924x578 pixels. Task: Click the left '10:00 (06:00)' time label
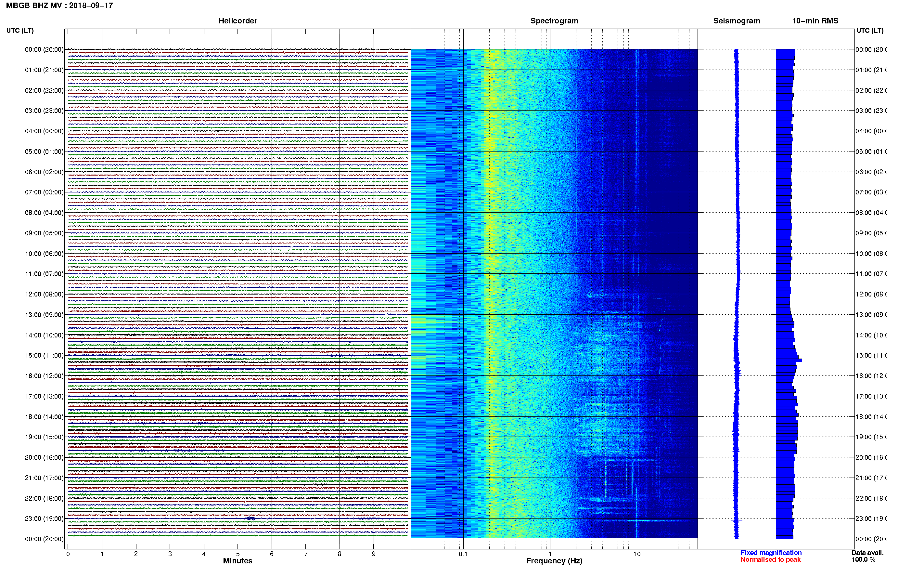(x=44, y=254)
